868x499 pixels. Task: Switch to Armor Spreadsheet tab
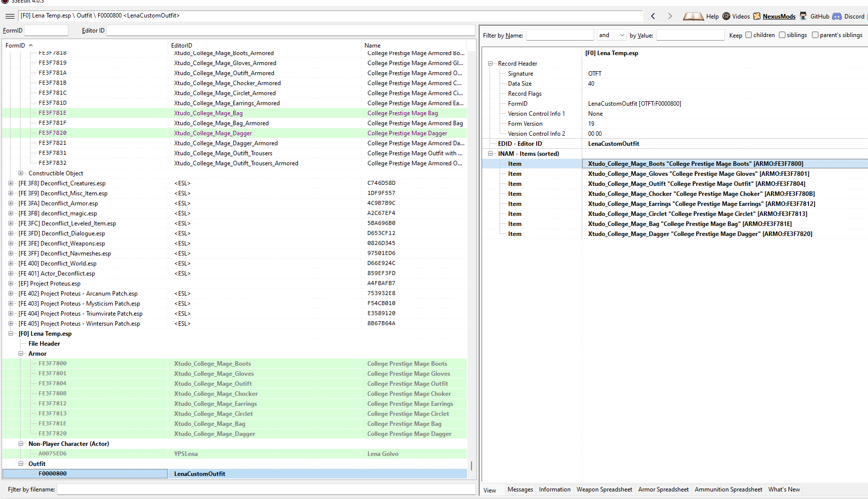click(x=663, y=489)
